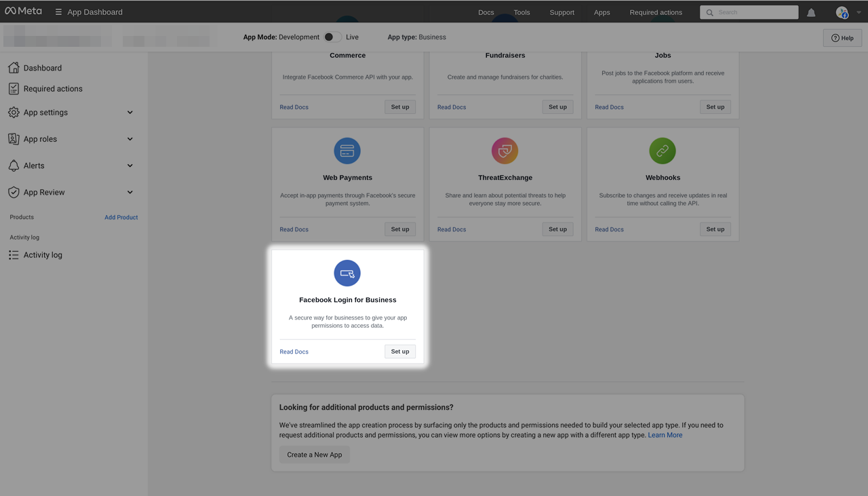Read Docs for Fundraisers
868x496 pixels.
coord(452,107)
